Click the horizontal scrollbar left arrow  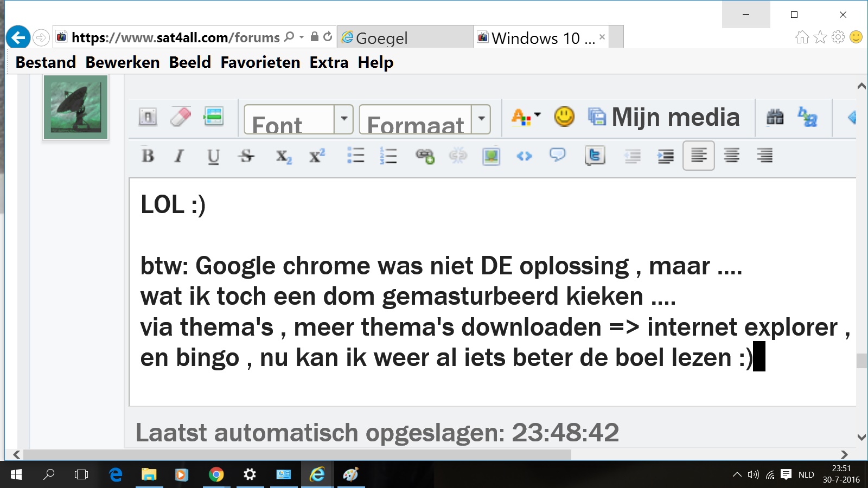[x=16, y=454]
